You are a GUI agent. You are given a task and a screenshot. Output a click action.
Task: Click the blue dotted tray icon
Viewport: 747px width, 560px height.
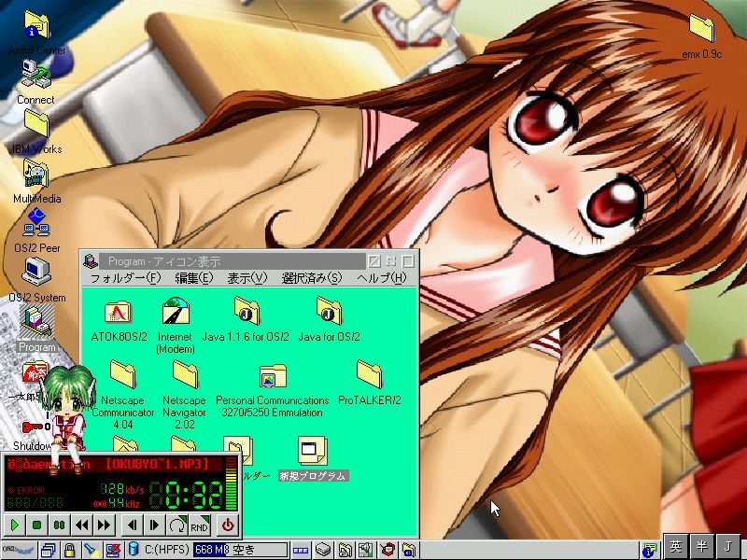(301, 551)
